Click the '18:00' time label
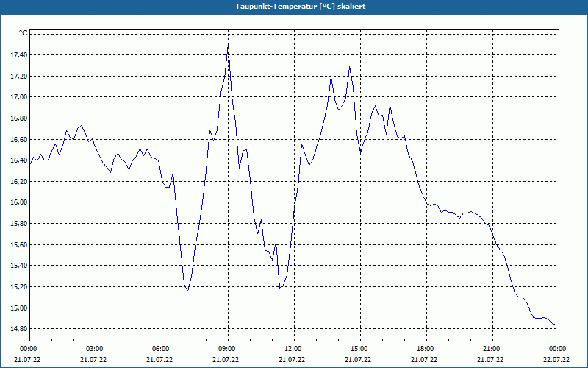Viewport: 588px width, 368px height. click(427, 349)
